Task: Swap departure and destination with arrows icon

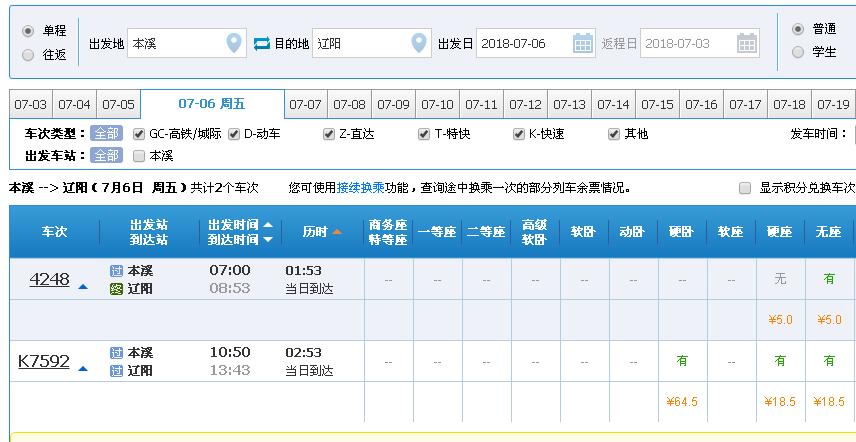Action: tap(262, 43)
